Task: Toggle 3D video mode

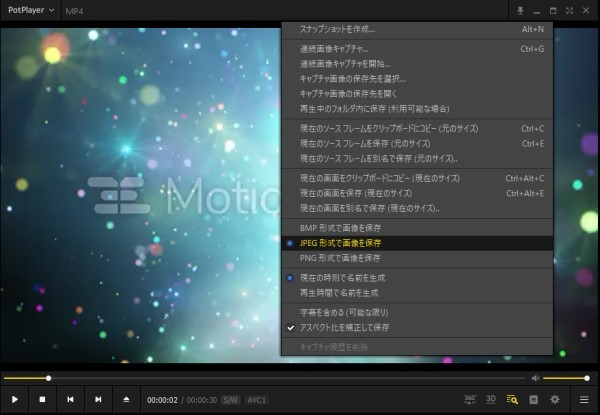Action: click(x=491, y=399)
